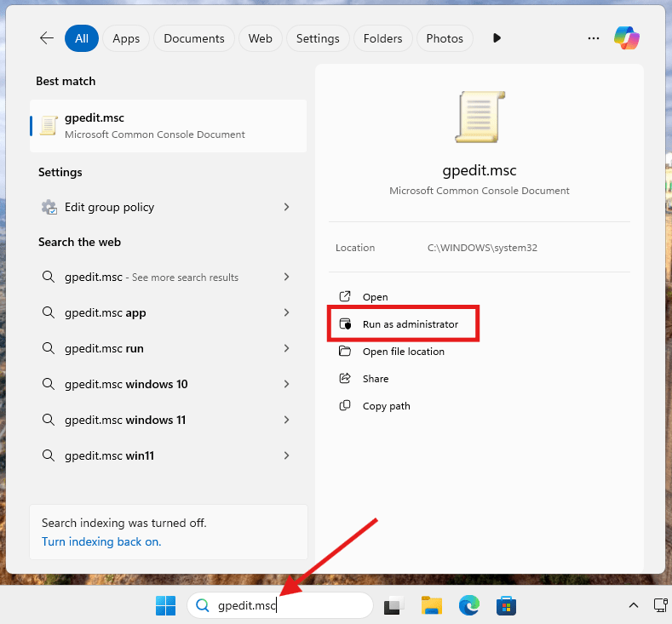Select Run as administrator
This screenshot has width=672, height=624.
(410, 324)
